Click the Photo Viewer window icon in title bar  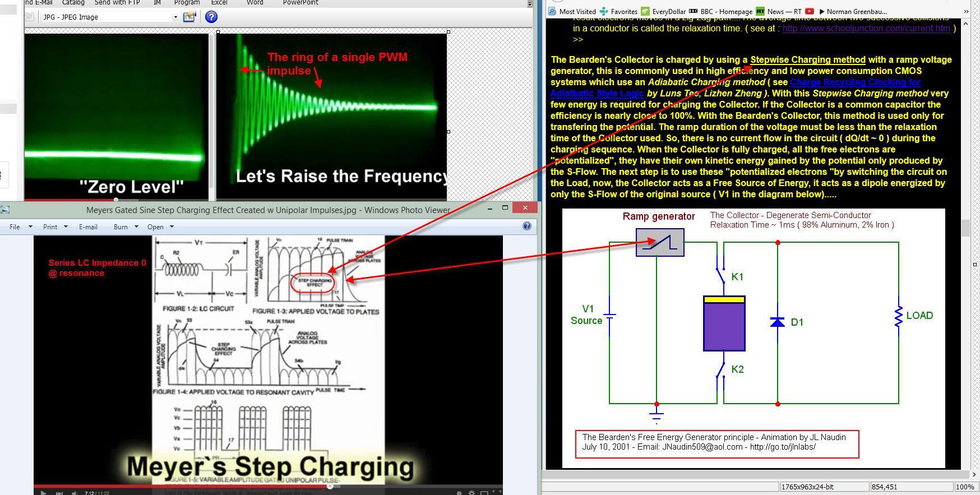[6, 210]
